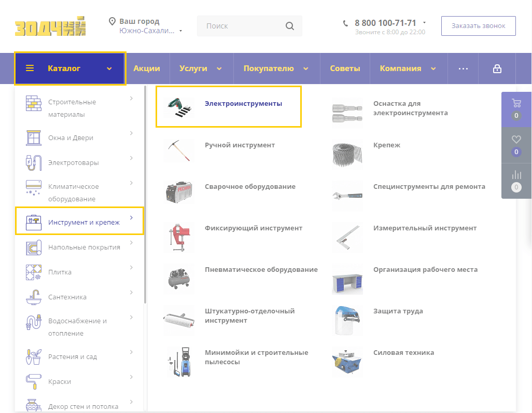The image size is (532, 413).
Task: Click the store logo in header
Action: 50,26
